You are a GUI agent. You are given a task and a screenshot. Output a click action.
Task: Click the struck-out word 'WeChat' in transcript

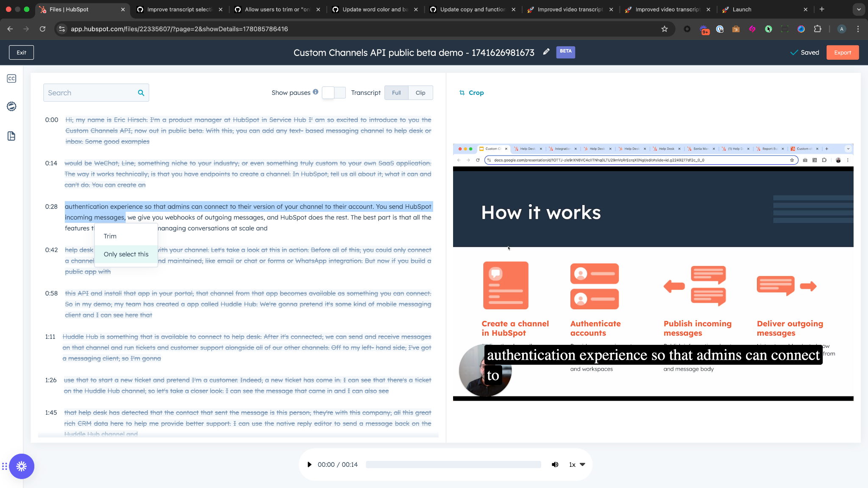[106, 163]
